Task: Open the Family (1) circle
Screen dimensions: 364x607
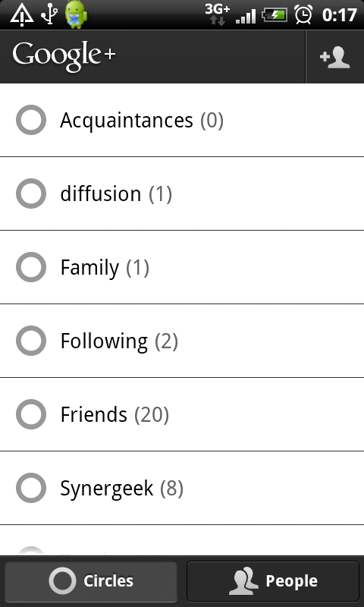Action: coord(182,267)
